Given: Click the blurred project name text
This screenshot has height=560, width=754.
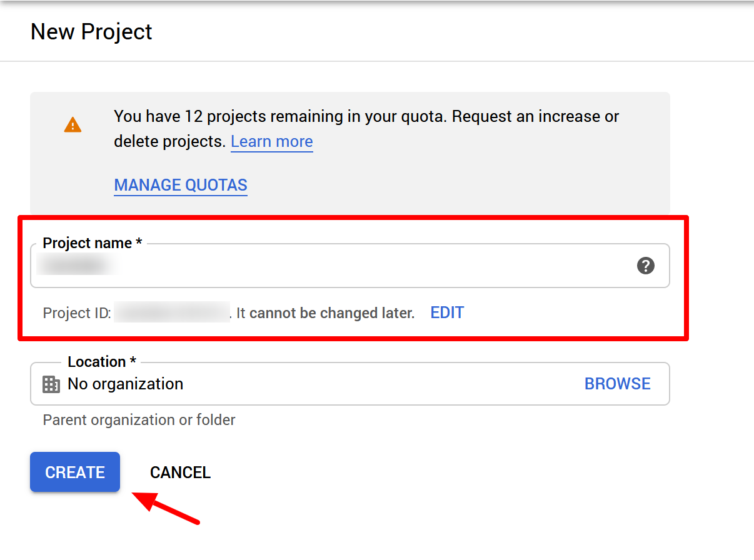Looking at the screenshot, I should (x=77, y=266).
